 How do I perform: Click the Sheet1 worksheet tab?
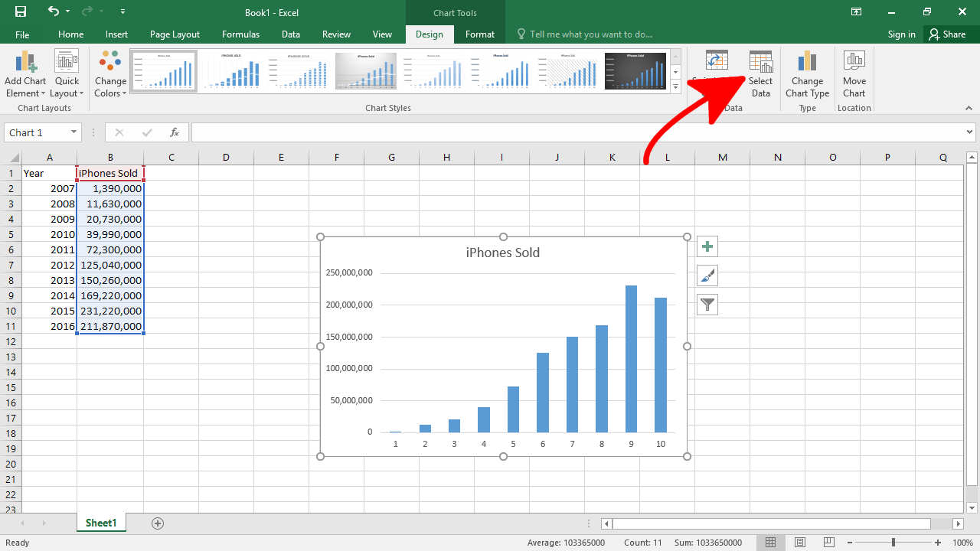(x=101, y=523)
